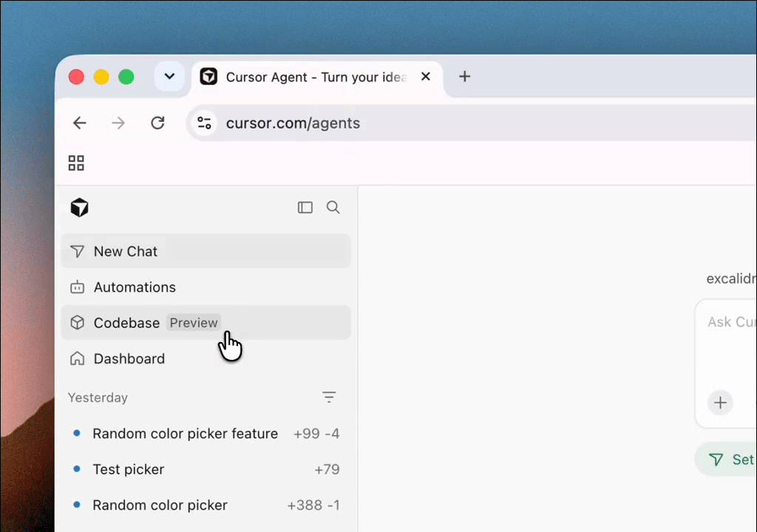
Task: Open the Random color picker feature chat
Action: tap(206, 434)
